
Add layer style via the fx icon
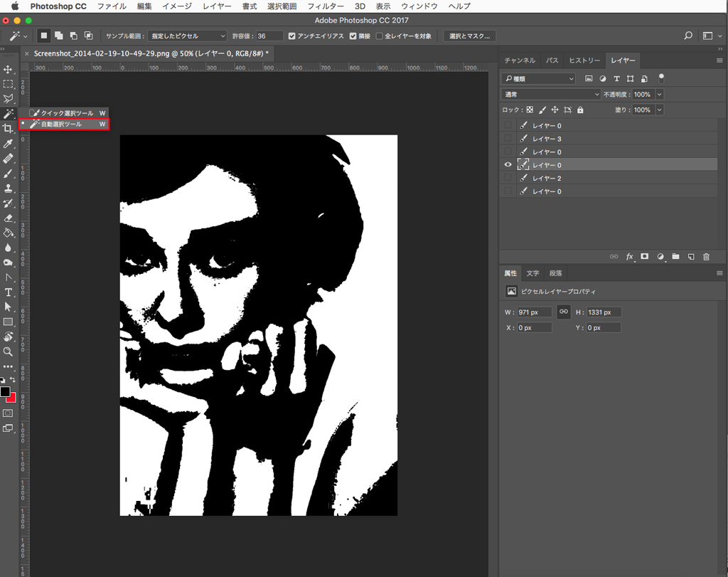click(629, 256)
